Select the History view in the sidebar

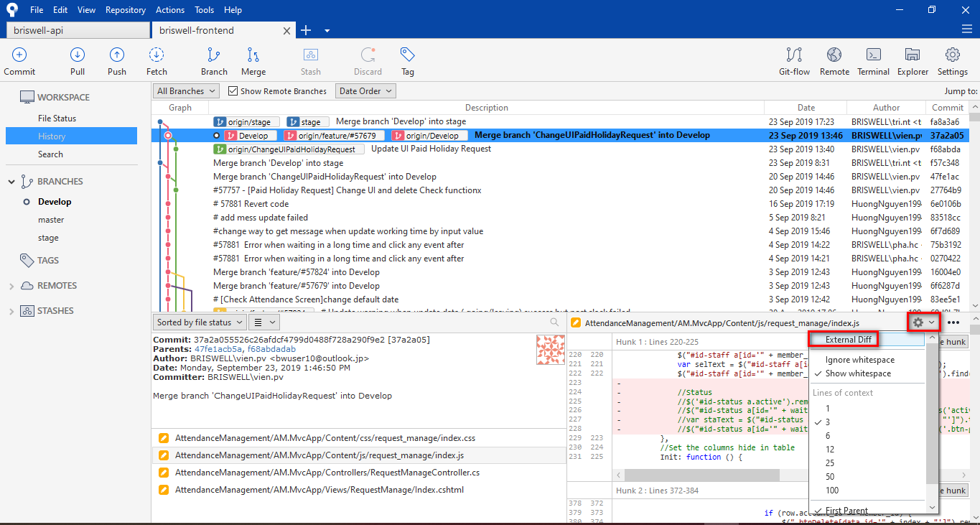51,136
